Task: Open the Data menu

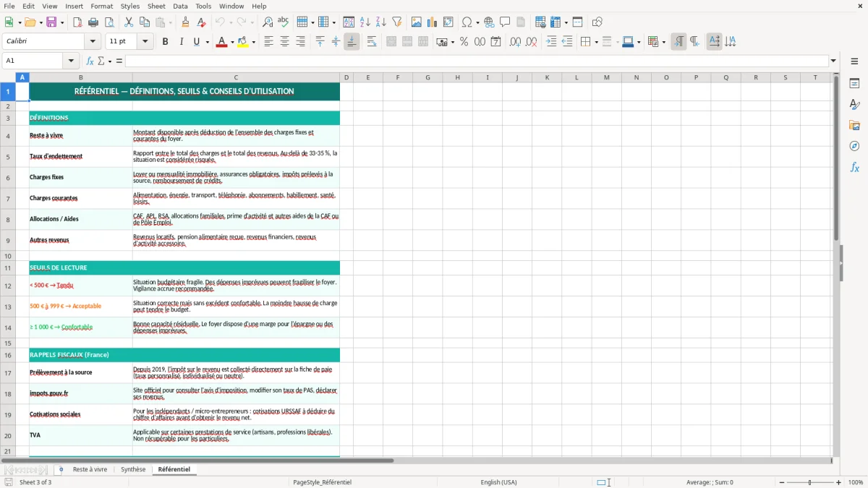Action: click(180, 6)
